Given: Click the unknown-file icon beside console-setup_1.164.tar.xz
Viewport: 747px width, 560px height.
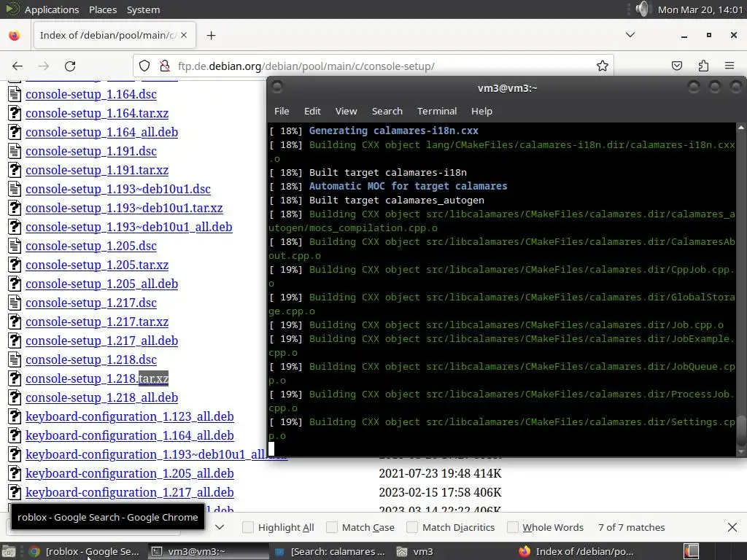Looking at the screenshot, I should pyautogui.click(x=15, y=113).
